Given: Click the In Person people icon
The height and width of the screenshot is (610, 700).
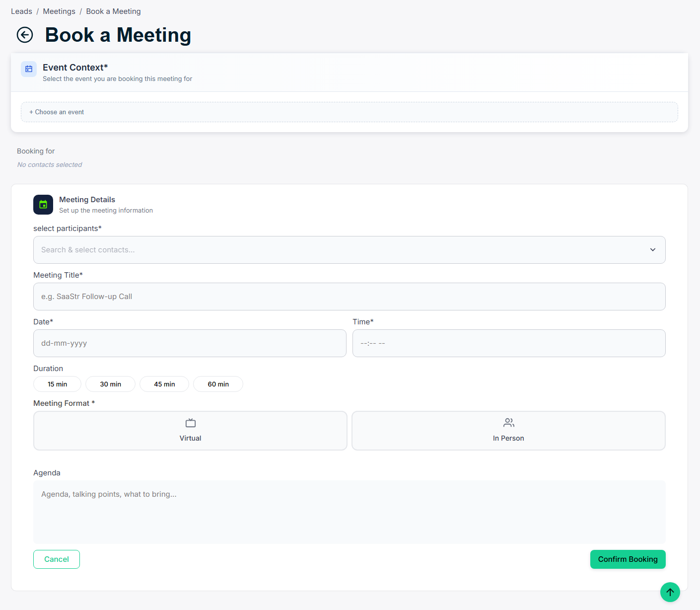Looking at the screenshot, I should pos(509,423).
